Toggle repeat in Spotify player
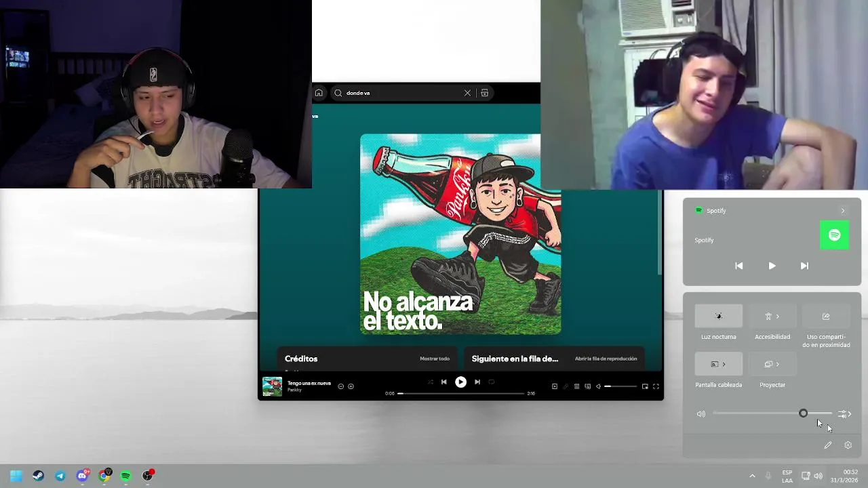This screenshot has height=488, width=868. (492, 382)
